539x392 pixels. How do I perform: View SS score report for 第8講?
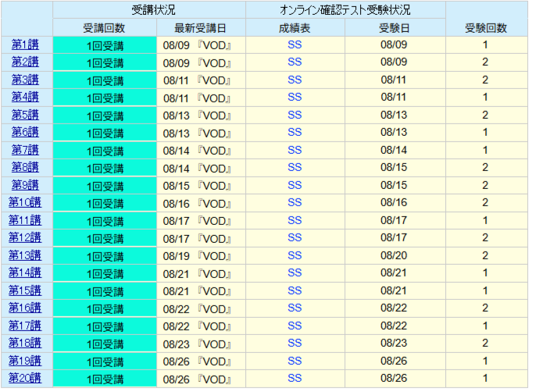coord(294,167)
